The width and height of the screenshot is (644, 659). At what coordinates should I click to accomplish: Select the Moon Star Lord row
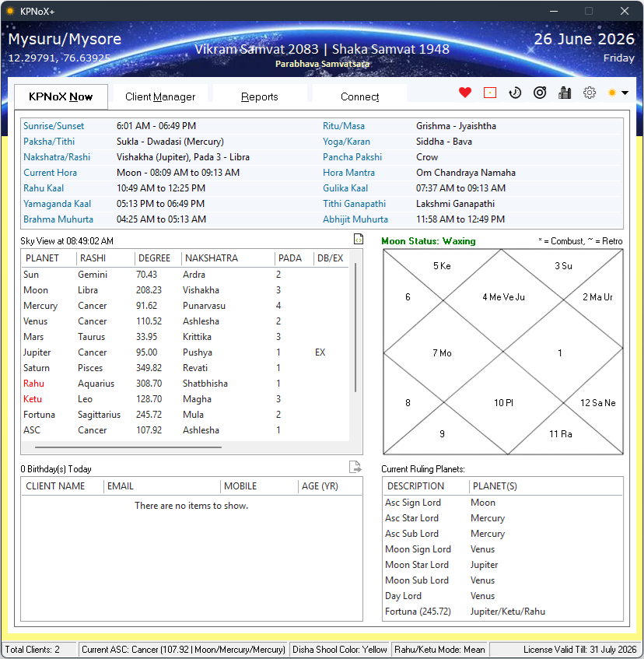coord(503,565)
